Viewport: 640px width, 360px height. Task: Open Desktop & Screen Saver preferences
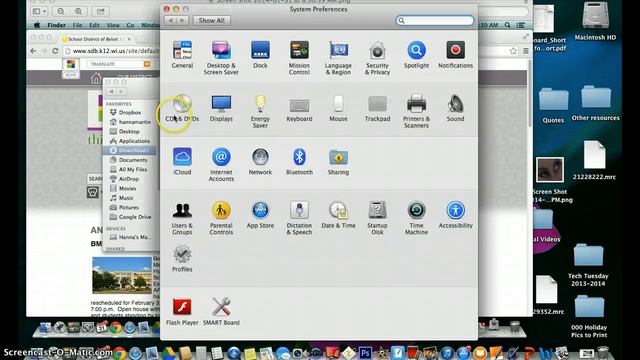click(221, 58)
